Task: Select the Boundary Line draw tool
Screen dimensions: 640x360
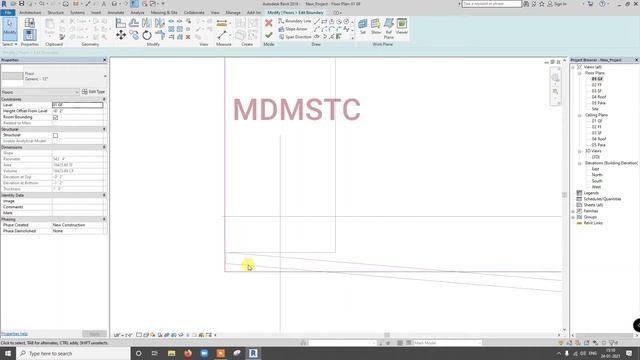Action: 294,21
